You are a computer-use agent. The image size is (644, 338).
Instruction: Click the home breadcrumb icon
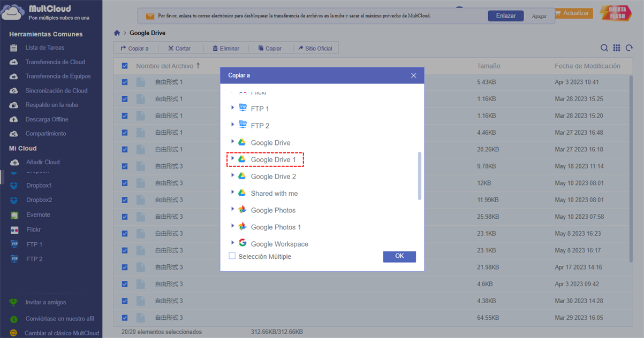pyautogui.click(x=117, y=33)
